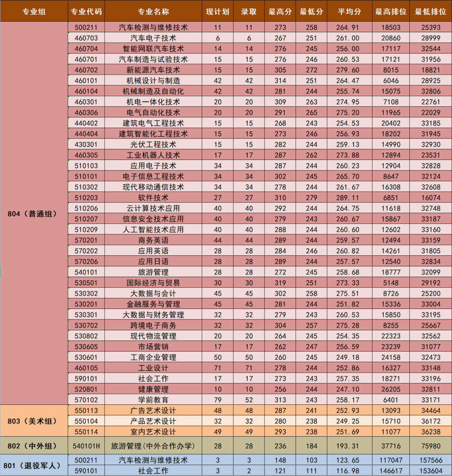Click the 最低分 column header
452x476 pixels.
311,12
